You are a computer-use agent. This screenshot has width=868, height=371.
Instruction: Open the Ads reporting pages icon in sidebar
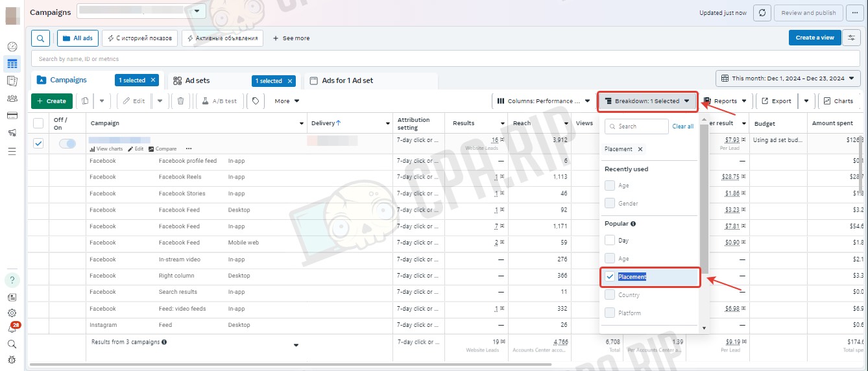tap(12, 81)
